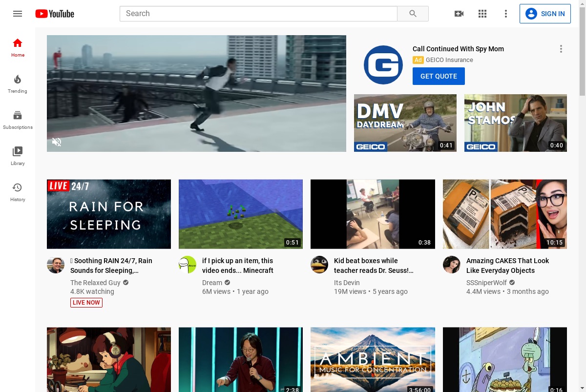This screenshot has width=586, height=392.
Task: Click the YouTube logo
Action: 55,14
